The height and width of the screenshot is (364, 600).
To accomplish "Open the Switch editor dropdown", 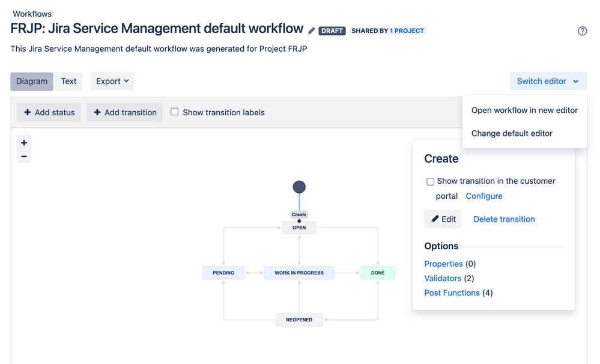I will click(547, 81).
